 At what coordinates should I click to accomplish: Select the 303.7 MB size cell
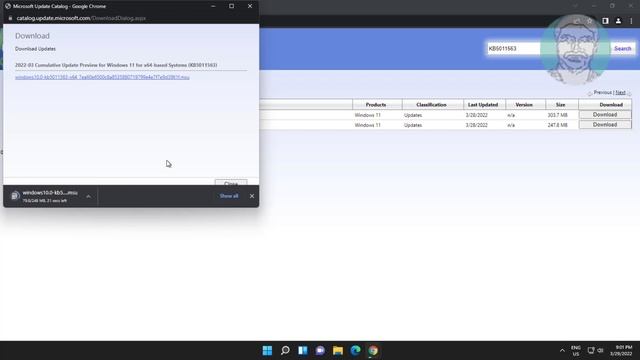pos(558,115)
